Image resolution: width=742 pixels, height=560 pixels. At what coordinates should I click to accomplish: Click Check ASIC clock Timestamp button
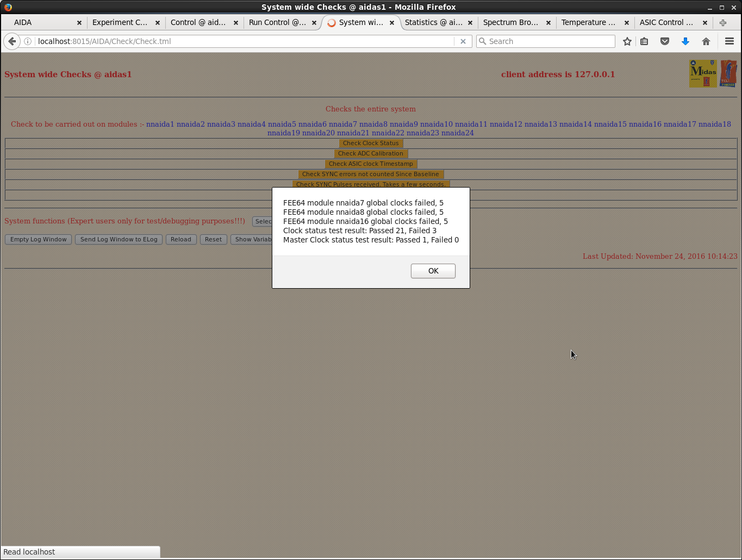tap(371, 164)
